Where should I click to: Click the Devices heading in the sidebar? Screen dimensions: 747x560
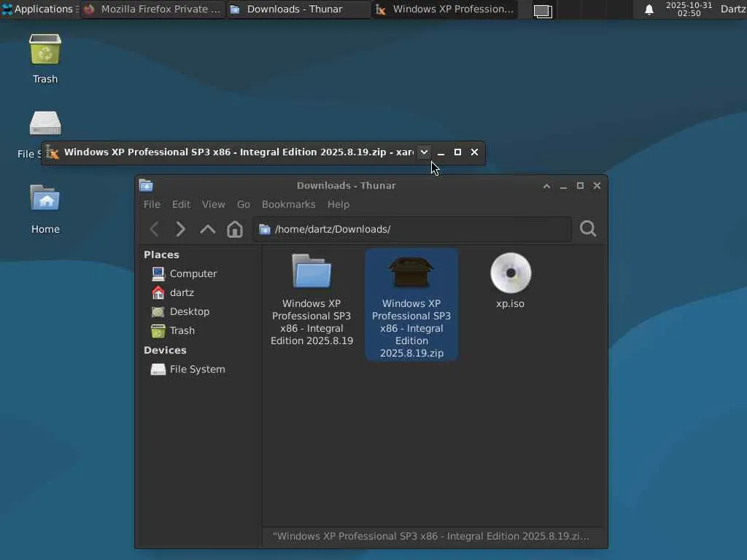tap(165, 350)
